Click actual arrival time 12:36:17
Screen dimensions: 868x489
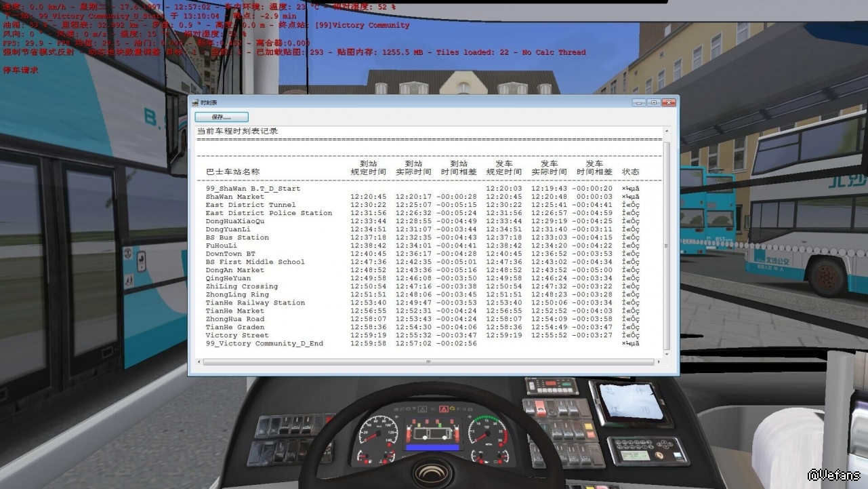(413, 254)
